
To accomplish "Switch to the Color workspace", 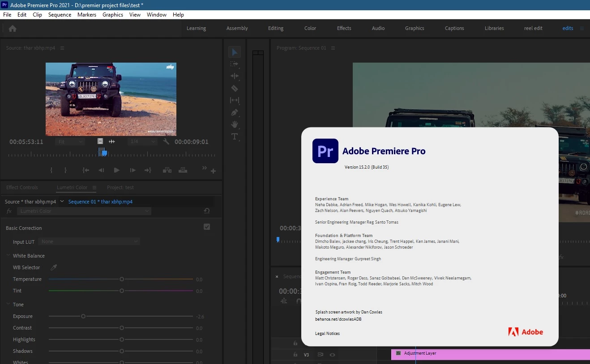I will tap(310, 28).
